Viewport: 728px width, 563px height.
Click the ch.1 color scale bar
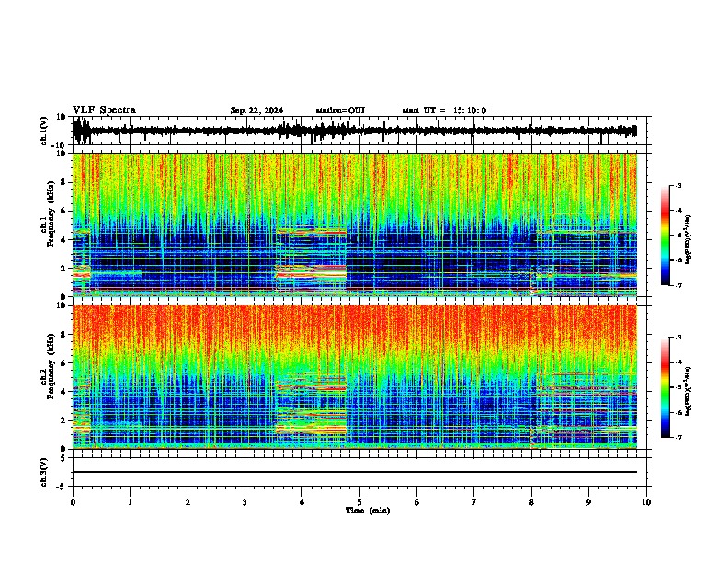click(x=665, y=236)
